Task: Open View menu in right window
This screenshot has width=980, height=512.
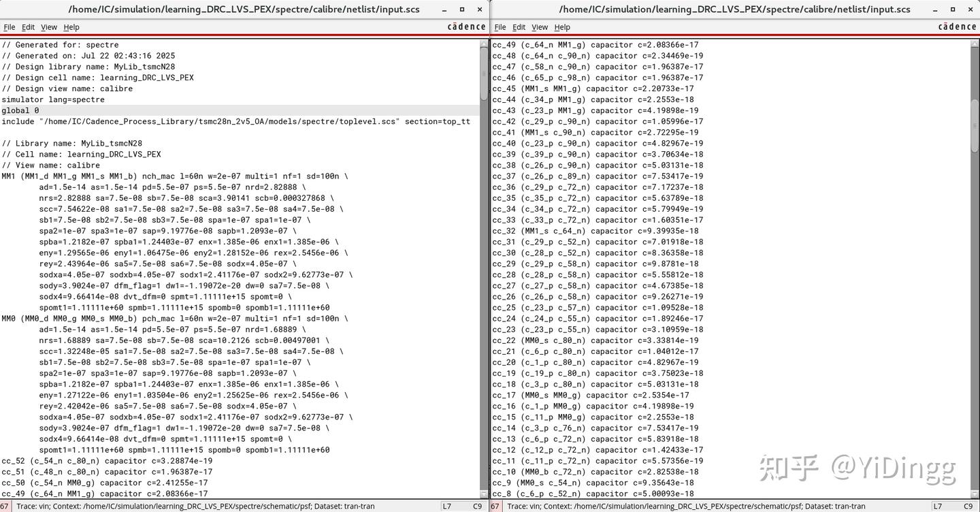Action: coord(540,27)
